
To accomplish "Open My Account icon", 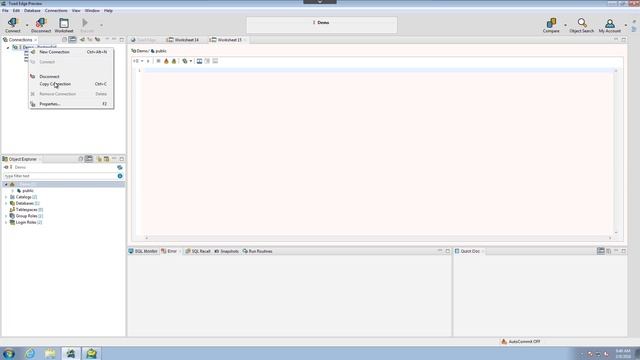I will click(x=609, y=25).
